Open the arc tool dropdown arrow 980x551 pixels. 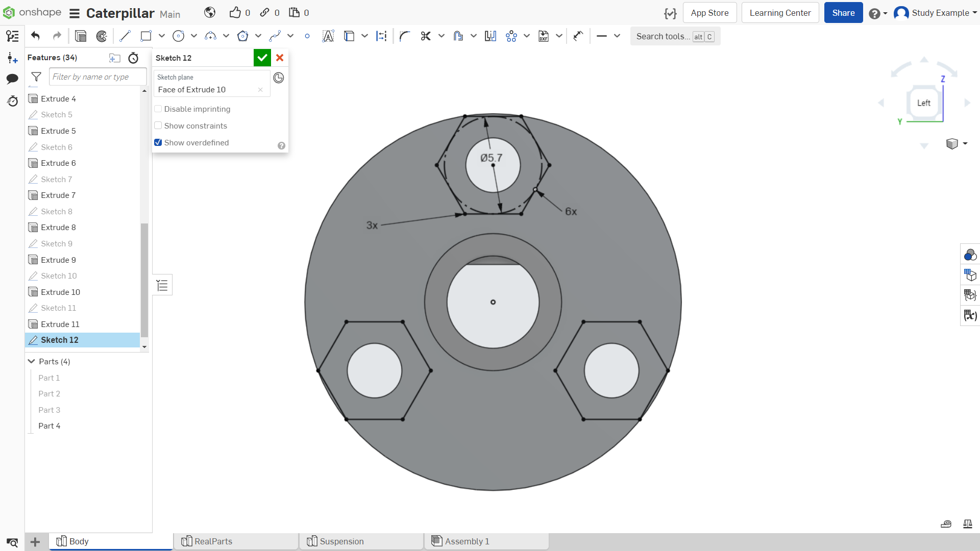pos(226,36)
